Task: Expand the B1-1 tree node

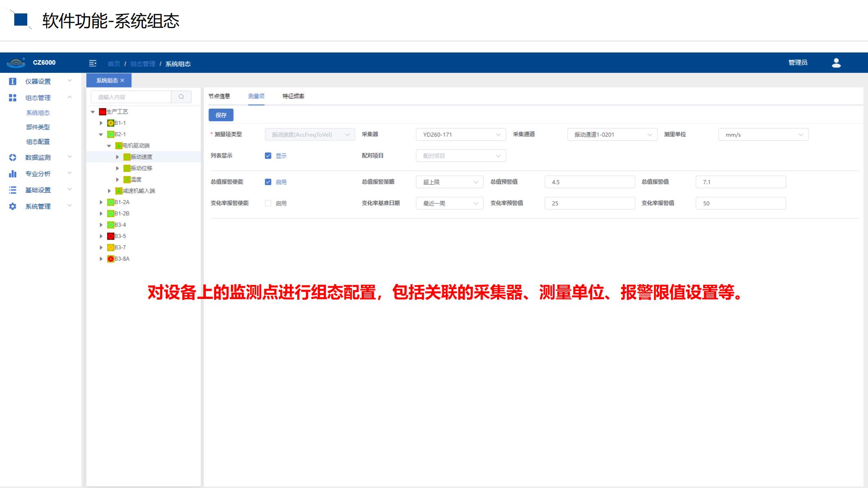Action: click(101, 122)
